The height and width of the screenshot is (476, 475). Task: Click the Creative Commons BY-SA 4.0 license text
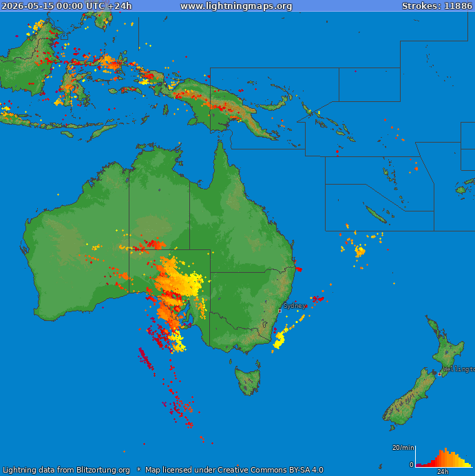point(234,470)
